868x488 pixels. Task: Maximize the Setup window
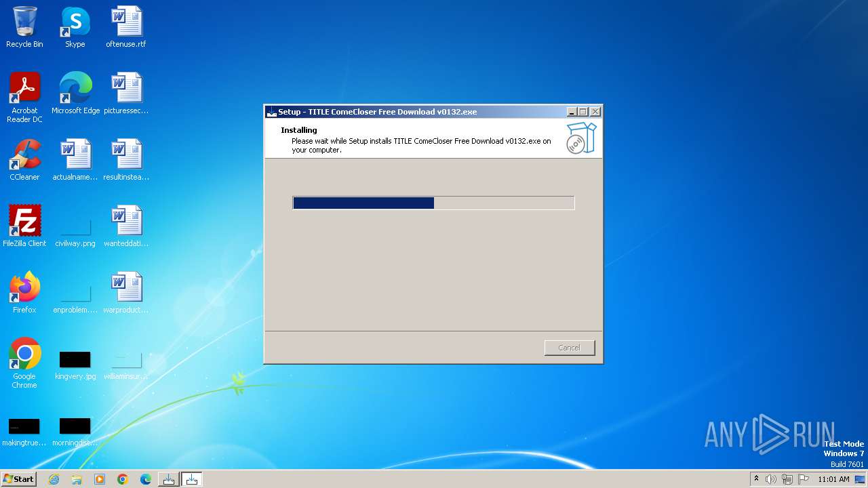(583, 112)
